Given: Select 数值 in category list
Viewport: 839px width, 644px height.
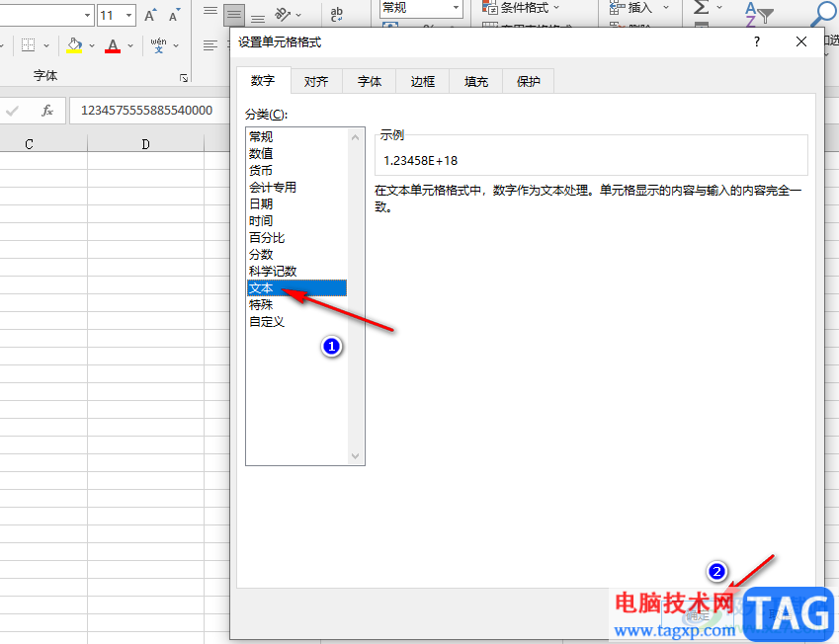Looking at the screenshot, I should pyautogui.click(x=297, y=153).
